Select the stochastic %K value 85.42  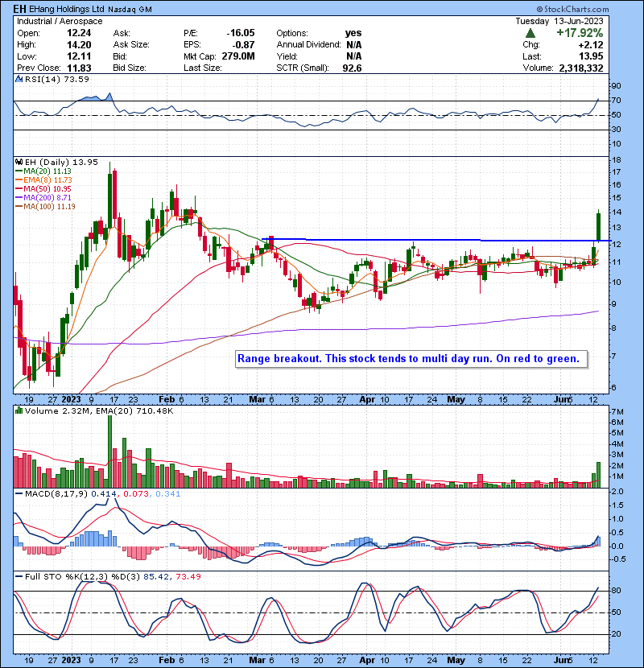click(156, 576)
